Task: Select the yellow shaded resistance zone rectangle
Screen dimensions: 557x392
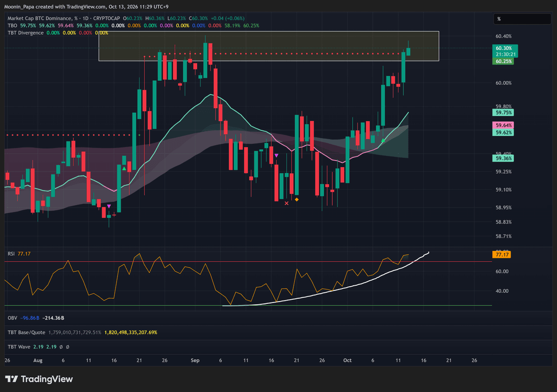Action: [x=269, y=46]
